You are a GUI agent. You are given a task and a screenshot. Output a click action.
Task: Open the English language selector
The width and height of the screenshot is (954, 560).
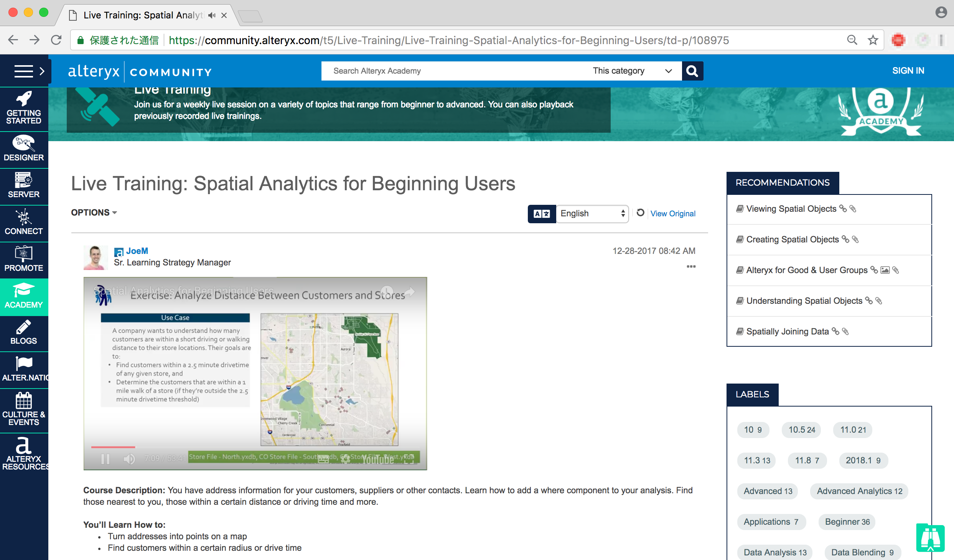tap(593, 214)
